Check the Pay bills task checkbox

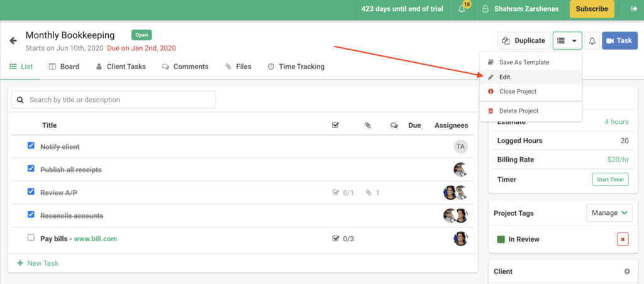(31, 238)
